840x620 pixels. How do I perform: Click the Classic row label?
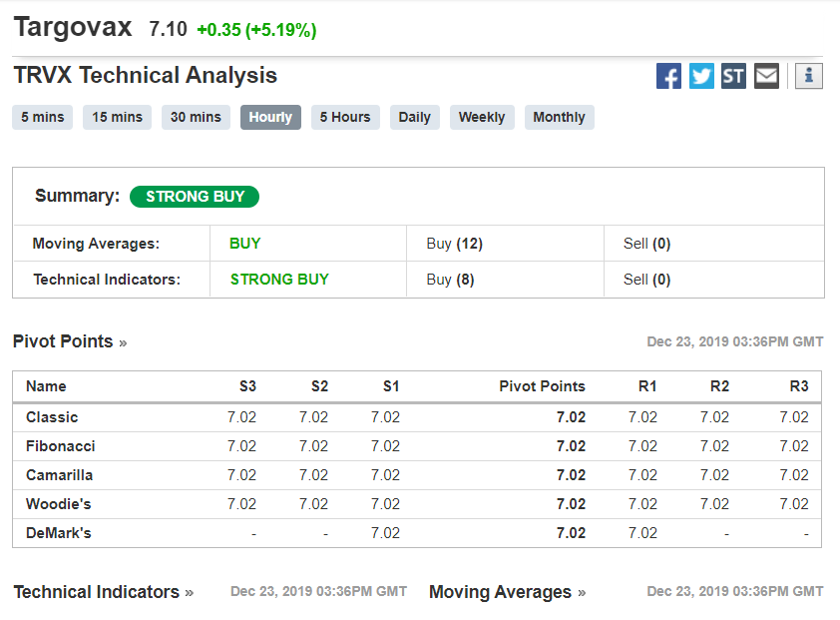(52, 417)
